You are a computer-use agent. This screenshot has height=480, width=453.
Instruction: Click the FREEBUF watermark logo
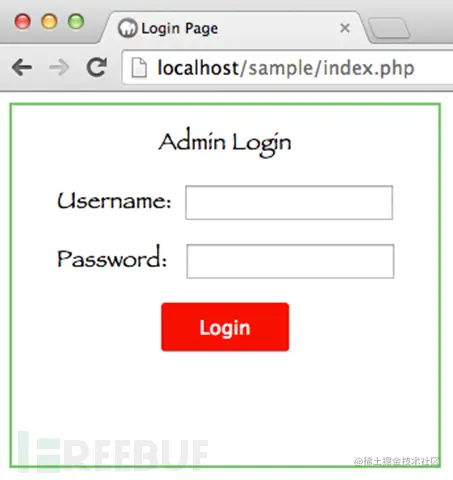pos(113,452)
